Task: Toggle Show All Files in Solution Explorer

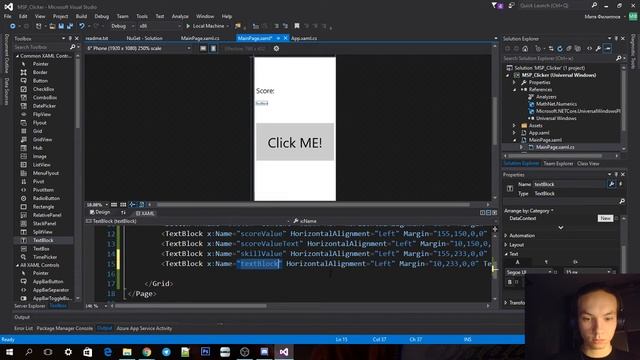Action: coord(578,49)
